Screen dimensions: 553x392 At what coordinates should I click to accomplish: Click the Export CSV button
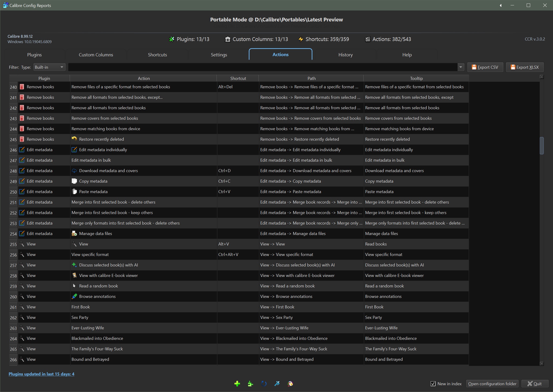485,67
